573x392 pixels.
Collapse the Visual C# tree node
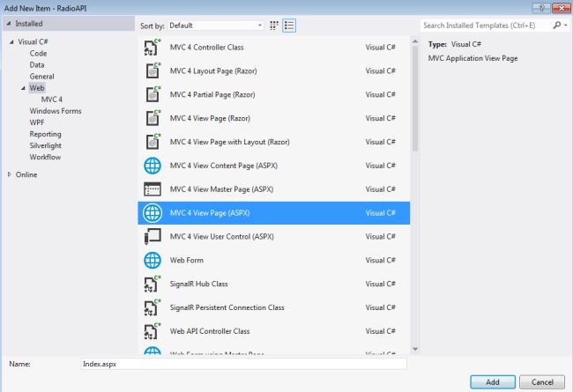click(x=11, y=42)
